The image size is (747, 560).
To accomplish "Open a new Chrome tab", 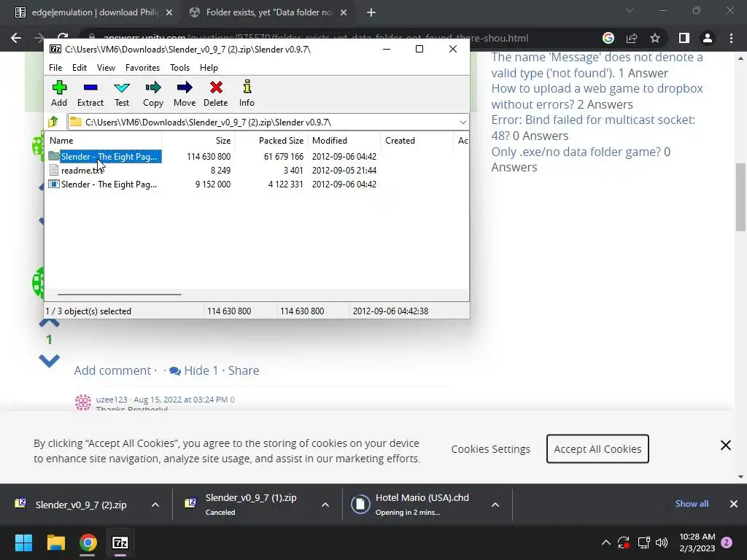I will 371,13.
